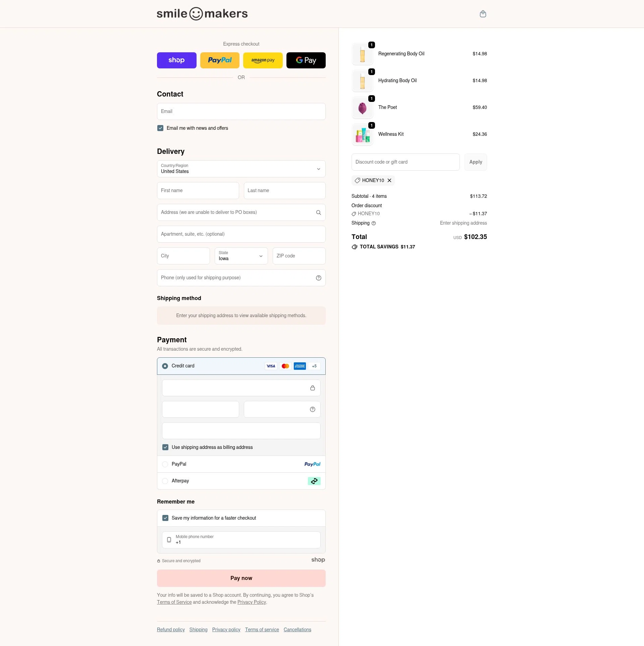Viewport: 644px width, 646px height.
Task: Pay with PayPal express checkout
Action: 220,60
